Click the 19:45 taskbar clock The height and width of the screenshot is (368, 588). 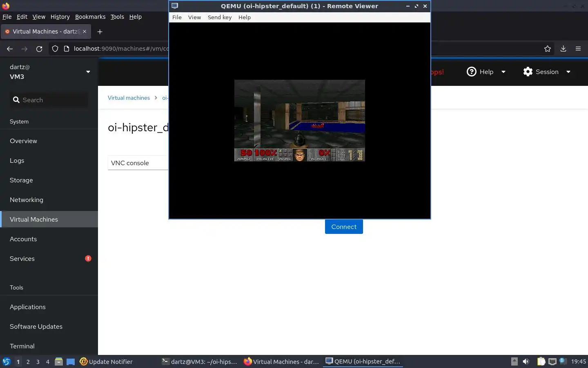(578, 361)
